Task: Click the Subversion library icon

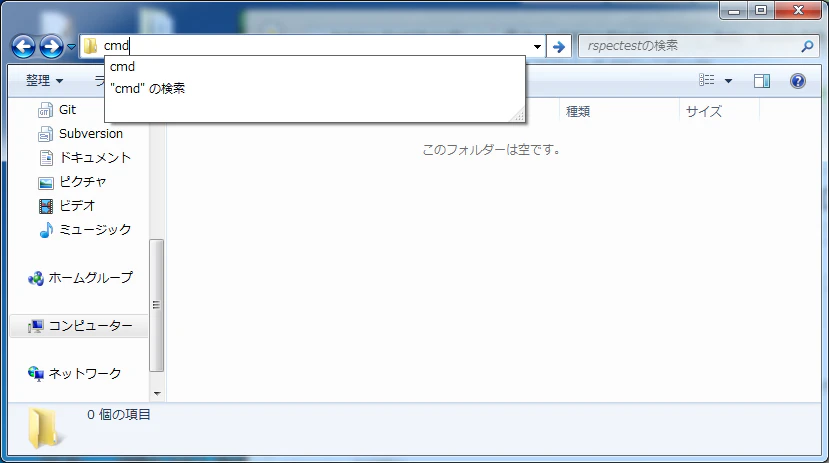Action: (x=45, y=134)
